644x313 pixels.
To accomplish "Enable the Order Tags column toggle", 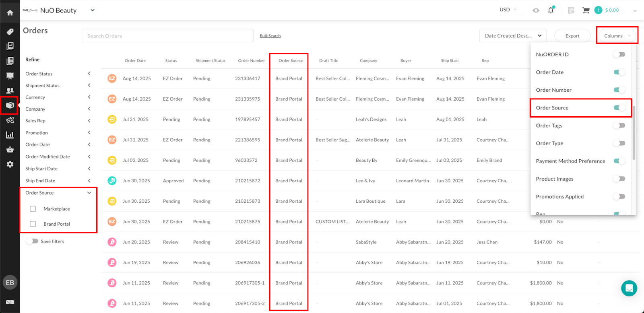I will (x=619, y=126).
